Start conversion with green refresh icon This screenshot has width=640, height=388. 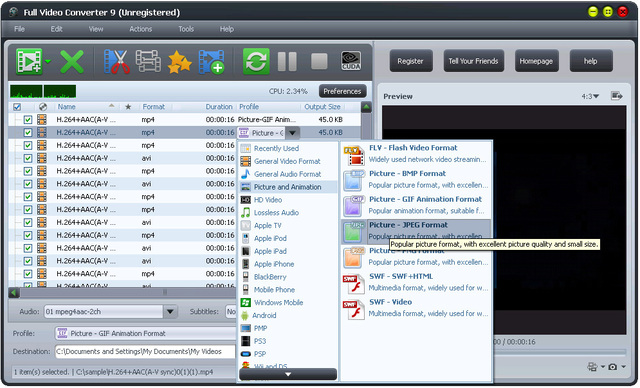click(256, 62)
